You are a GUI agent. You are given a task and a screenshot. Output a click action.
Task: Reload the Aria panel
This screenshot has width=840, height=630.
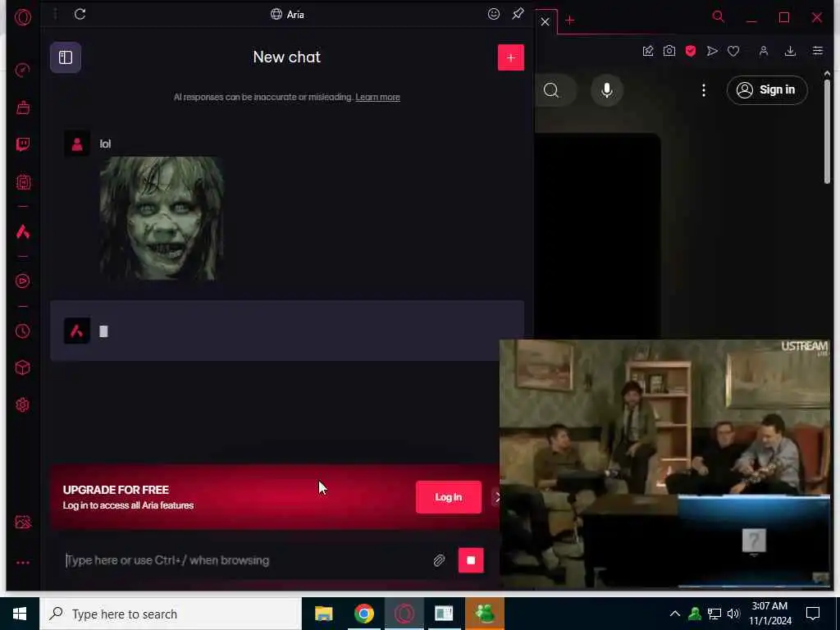[x=80, y=14]
